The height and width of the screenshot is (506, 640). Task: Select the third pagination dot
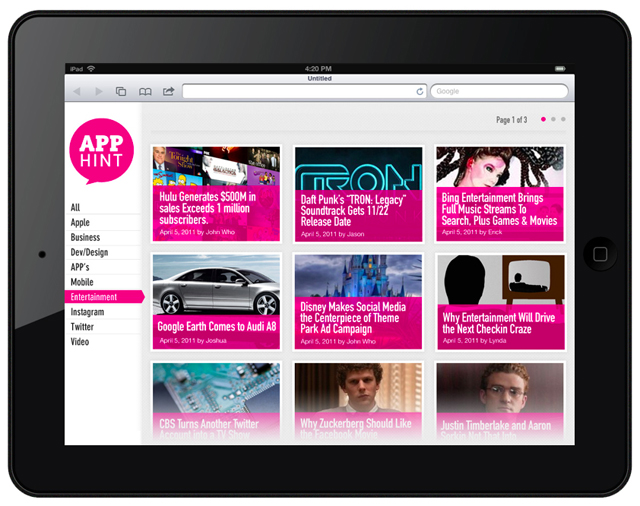pyautogui.click(x=563, y=119)
